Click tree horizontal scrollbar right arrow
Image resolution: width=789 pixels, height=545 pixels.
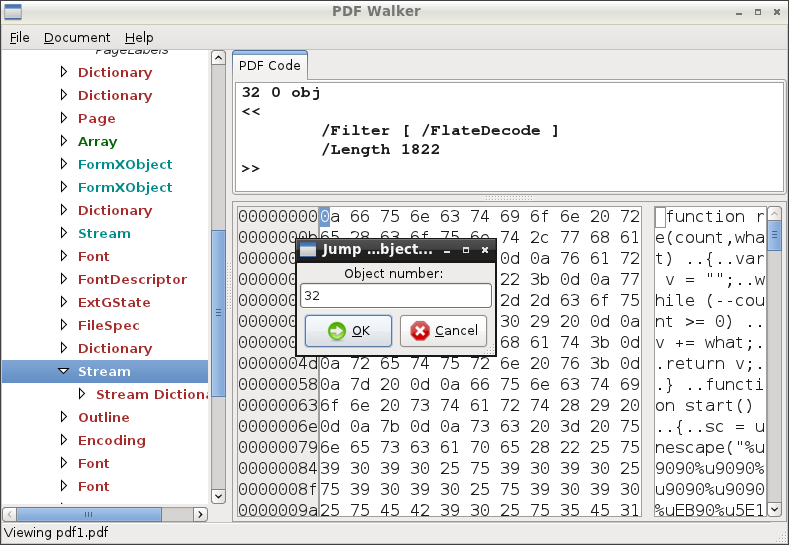(x=200, y=514)
